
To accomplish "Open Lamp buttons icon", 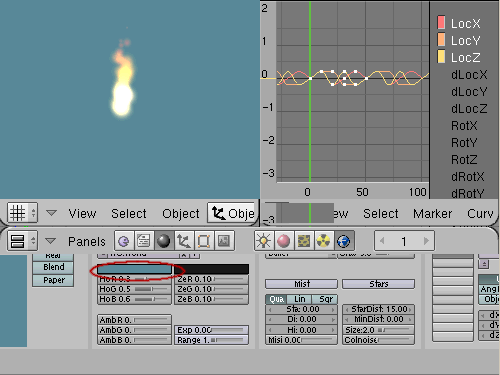I will (264, 241).
